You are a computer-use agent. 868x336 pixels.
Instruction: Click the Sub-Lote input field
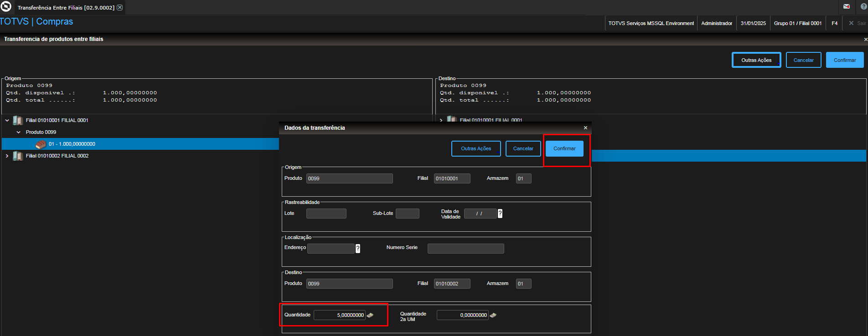click(407, 214)
